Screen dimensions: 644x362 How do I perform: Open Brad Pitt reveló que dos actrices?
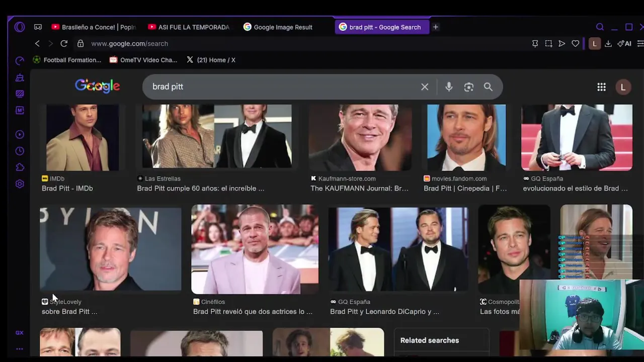tap(253, 312)
